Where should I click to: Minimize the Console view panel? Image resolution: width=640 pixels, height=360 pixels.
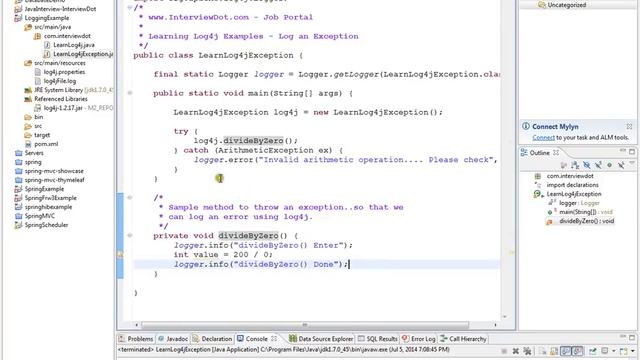(x=623, y=337)
